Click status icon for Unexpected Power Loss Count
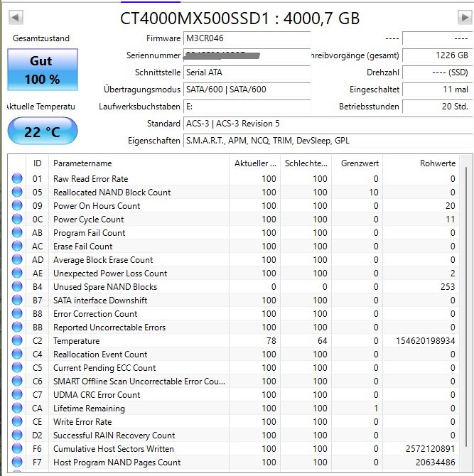The height and width of the screenshot is (476, 474). [x=17, y=273]
